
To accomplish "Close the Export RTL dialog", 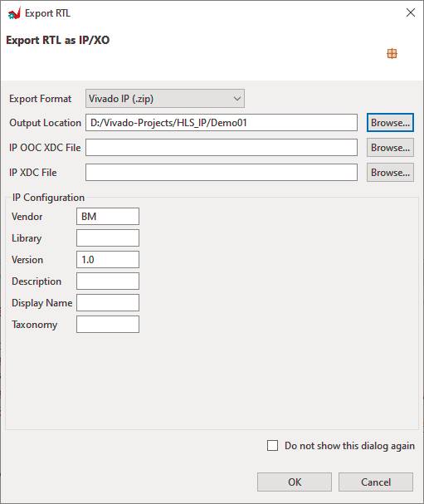I will (410, 12).
